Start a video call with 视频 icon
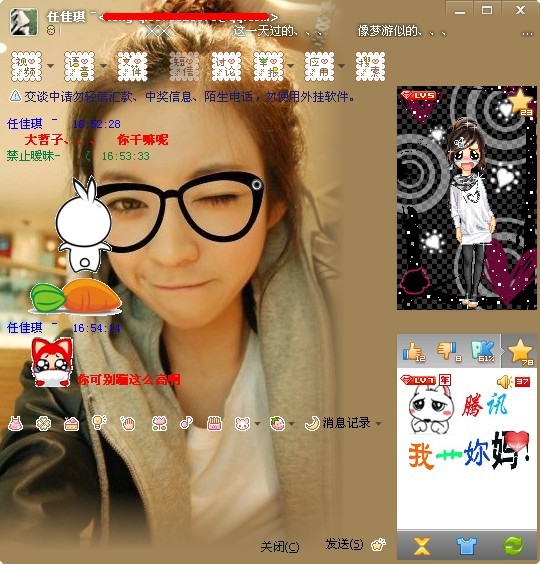Image resolution: width=540 pixels, height=564 pixels. (26, 66)
